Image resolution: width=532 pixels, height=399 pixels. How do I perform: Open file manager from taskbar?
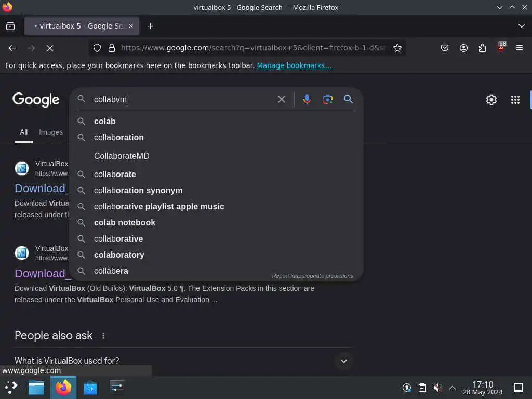pyautogui.click(x=36, y=388)
